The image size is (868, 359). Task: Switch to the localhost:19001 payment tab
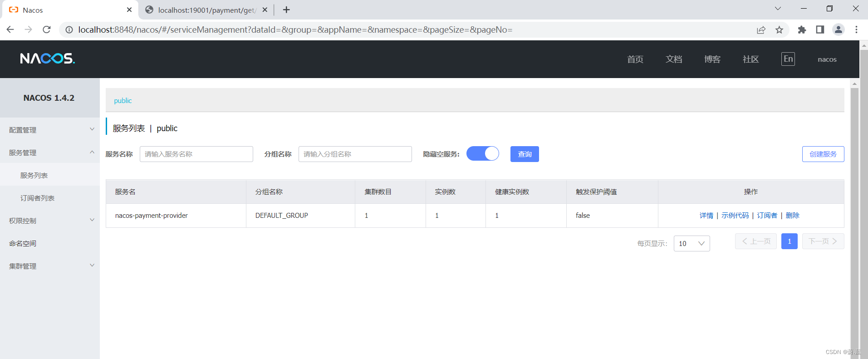(207, 10)
